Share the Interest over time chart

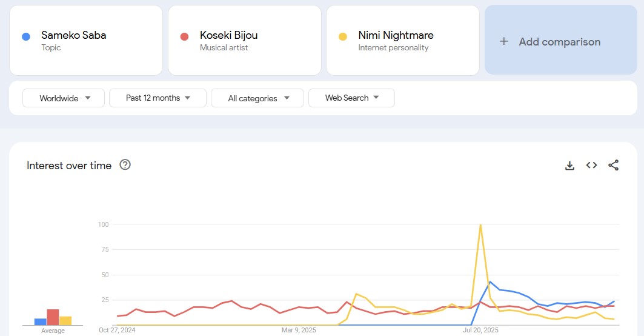coord(613,166)
